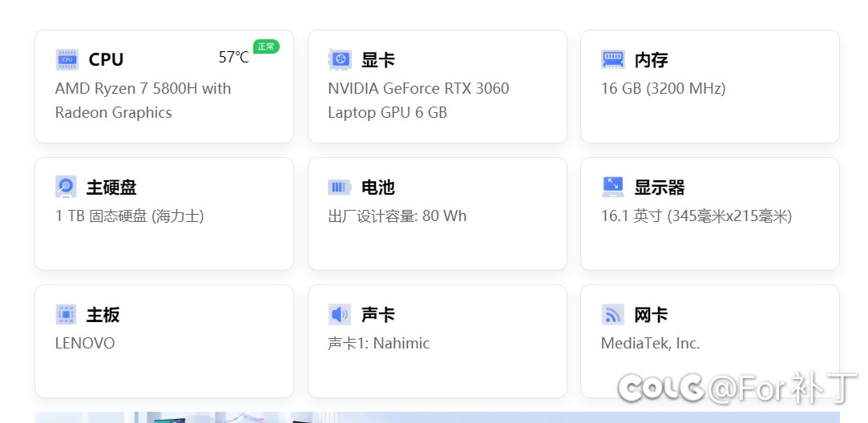Select the 声卡 heading
The height and width of the screenshot is (423, 868).
(378, 315)
